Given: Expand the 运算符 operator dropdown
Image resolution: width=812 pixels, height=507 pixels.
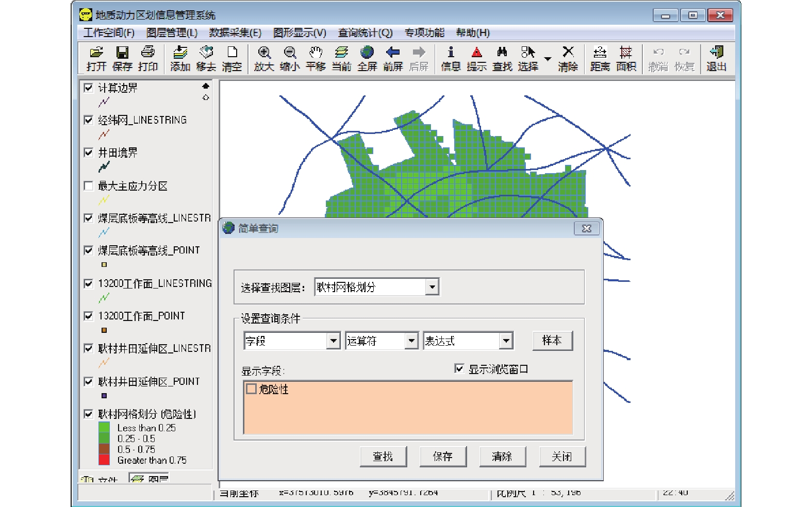Looking at the screenshot, I should point(411,341).
